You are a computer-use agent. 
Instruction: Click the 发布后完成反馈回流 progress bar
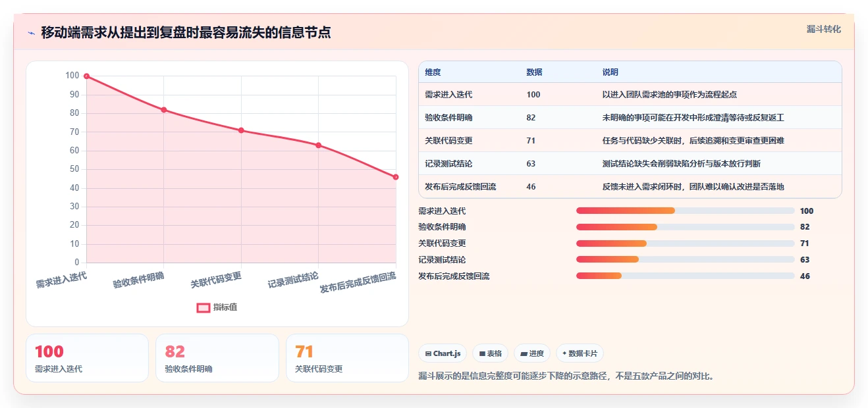click(686, 276)
